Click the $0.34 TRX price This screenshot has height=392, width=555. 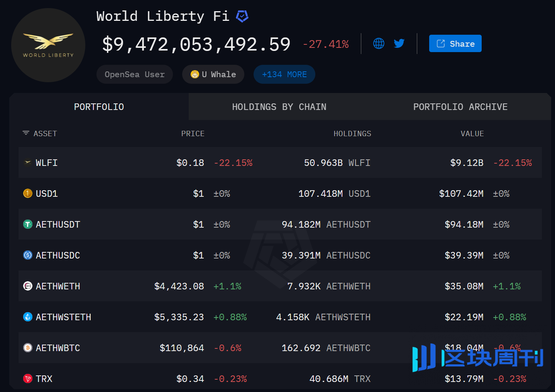point(190,379)
